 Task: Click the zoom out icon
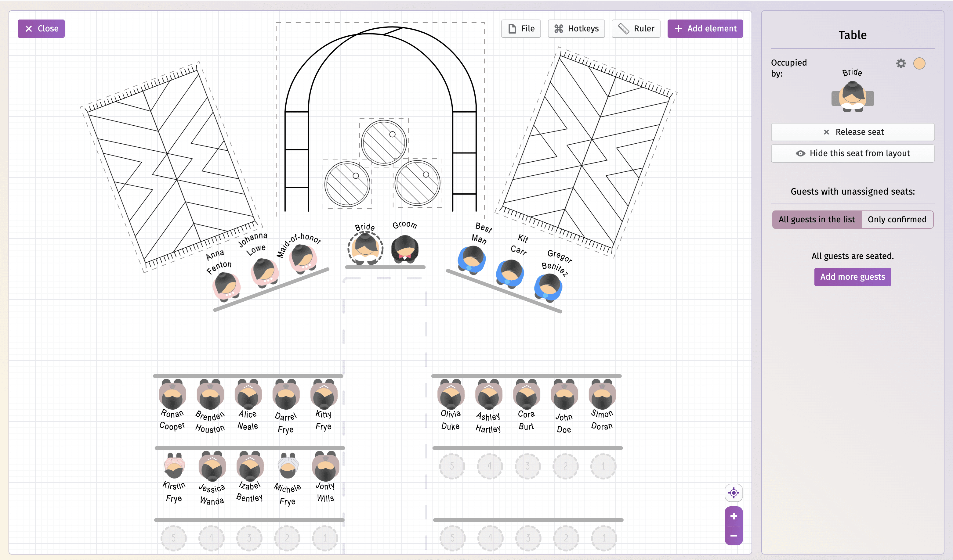734,535
